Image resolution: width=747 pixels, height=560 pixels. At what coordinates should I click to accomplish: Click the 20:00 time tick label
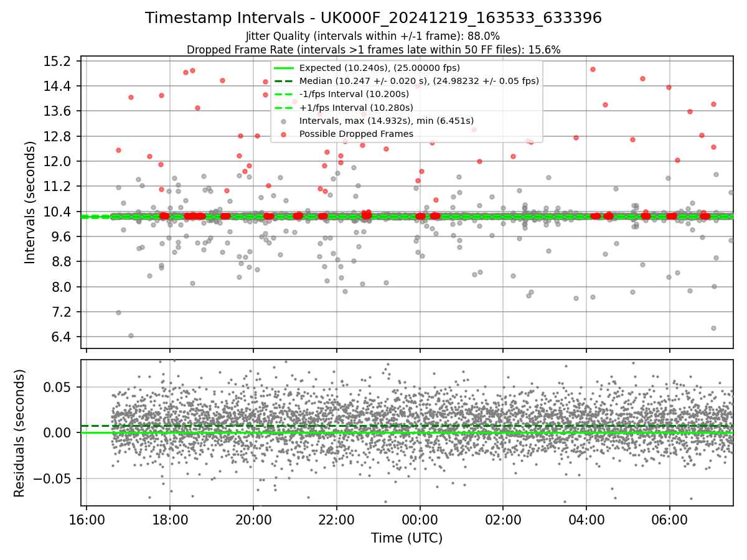[x=253, y=520]
